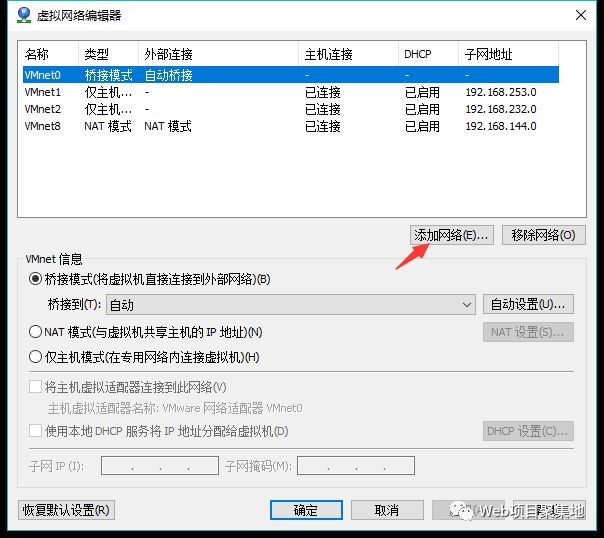Image resolution: width=604 pixels, height=538 pixels.
Task: Select the VMnet0 row in the list
Action: tap(291, 75)
